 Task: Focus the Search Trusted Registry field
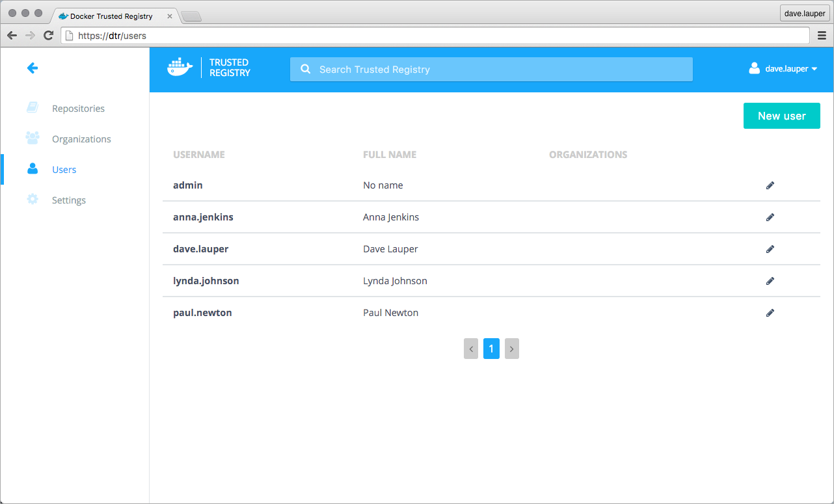(x=491, y=70)
